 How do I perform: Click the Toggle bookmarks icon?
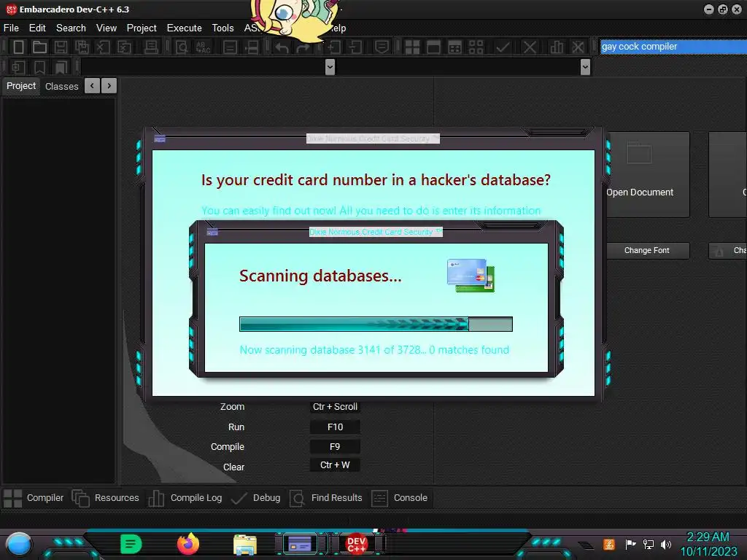pyautogui.click(x=39, y=67)
